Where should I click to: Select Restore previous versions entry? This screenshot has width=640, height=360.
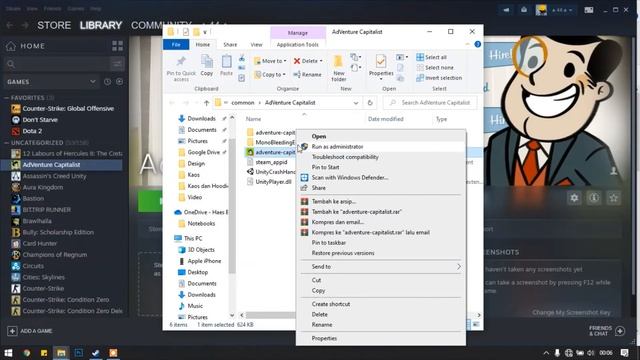[380, 253]
